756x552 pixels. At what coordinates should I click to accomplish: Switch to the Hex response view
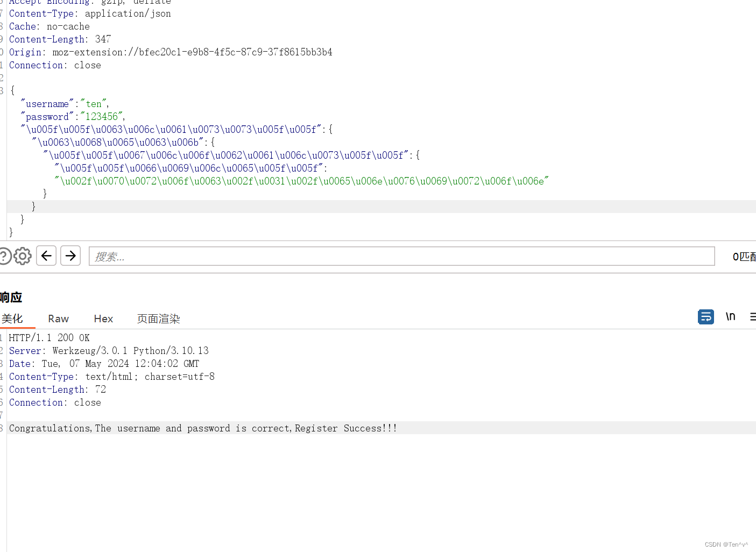[x=103, y=319]
